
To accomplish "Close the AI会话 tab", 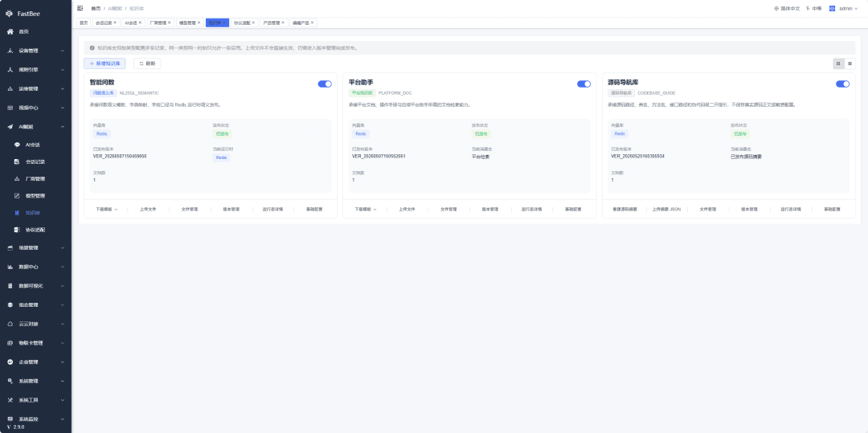I will coord(141,22).
